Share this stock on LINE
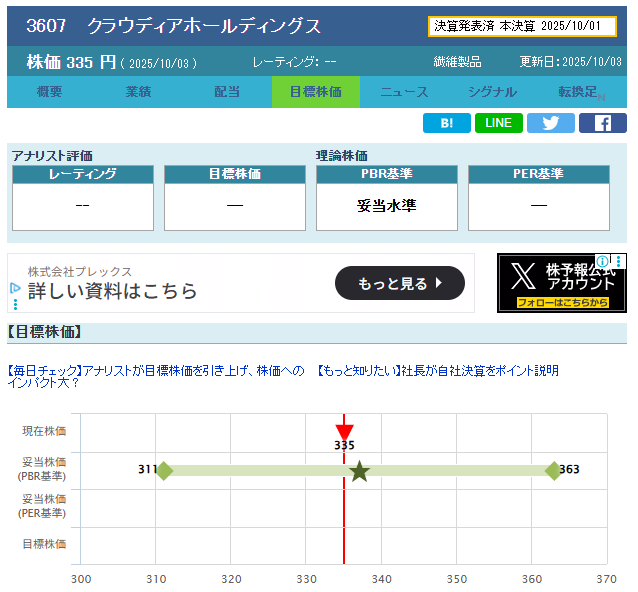This screenshot has width=638, height=592. (499, 123)
